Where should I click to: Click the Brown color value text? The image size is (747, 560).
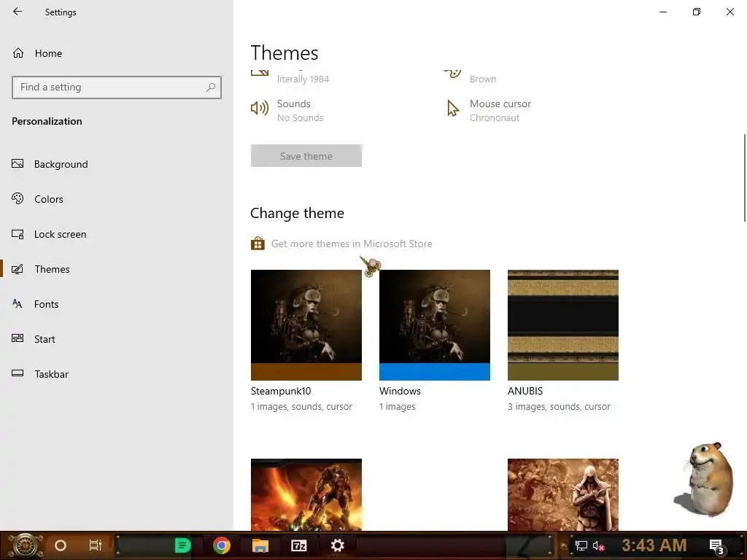pyautogui.click(x=483, y=79)
